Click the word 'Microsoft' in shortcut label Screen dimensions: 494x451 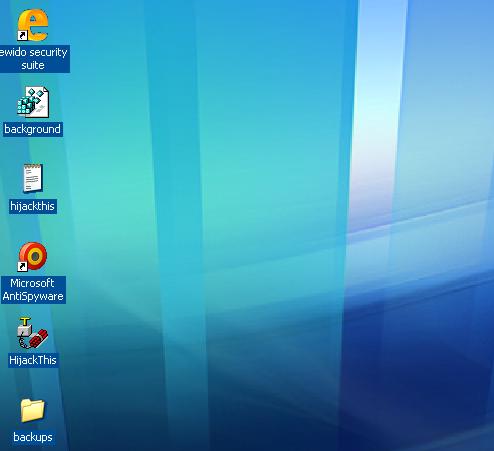tap(32, 283)
